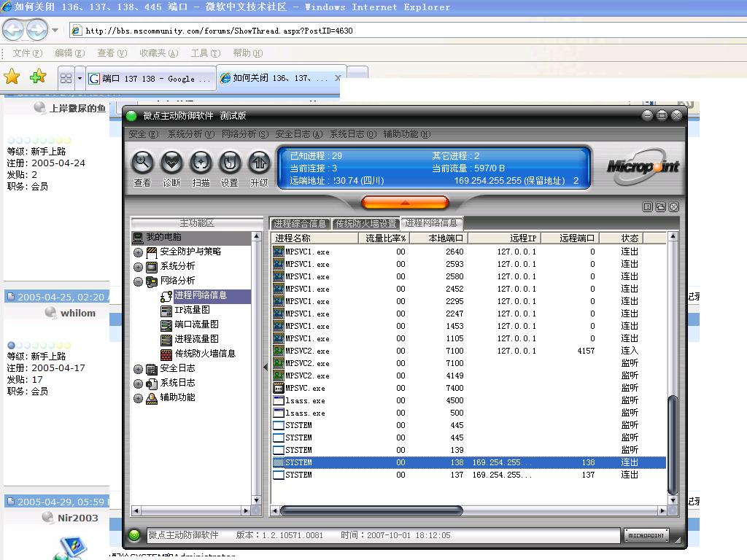Select the SYSTEM row with local port 137
This screenshot has height=560, width=747.
click(469, 475)
